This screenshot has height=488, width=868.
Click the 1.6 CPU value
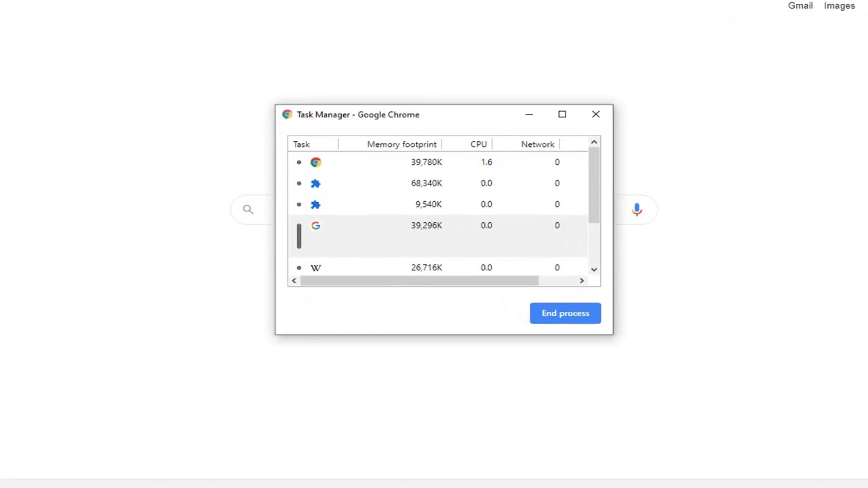pos(487,162)
